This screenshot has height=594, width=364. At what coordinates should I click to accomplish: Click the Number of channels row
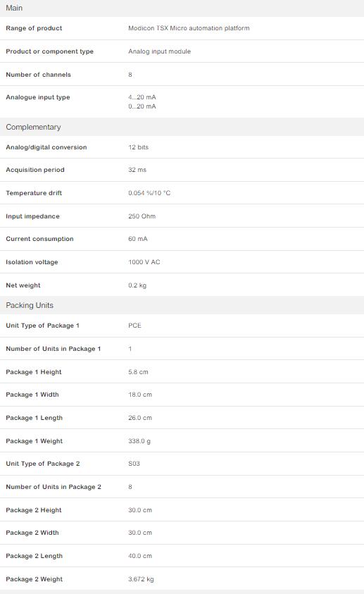pos(182,74)
